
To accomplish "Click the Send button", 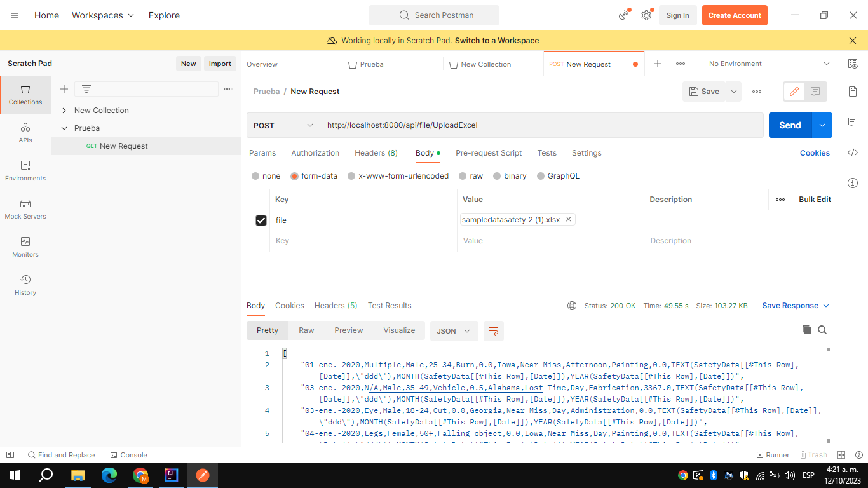I will click(x=790, y=125).
